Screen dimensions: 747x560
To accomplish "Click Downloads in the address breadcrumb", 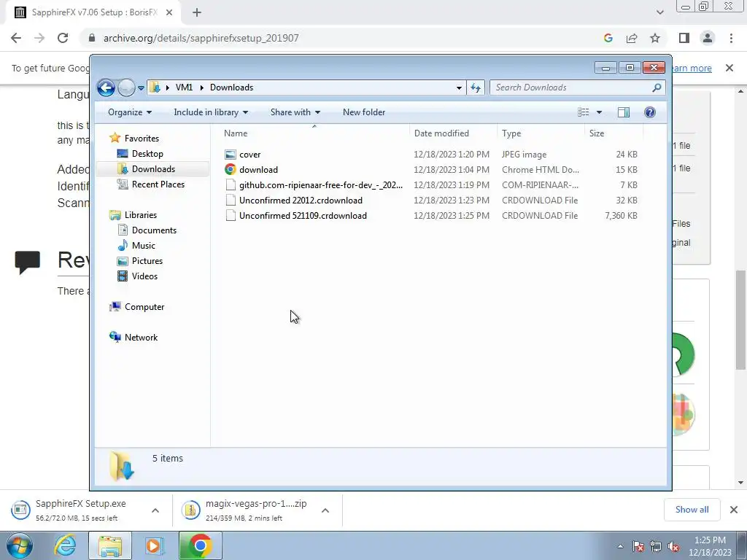I will [x=231, y=87].
